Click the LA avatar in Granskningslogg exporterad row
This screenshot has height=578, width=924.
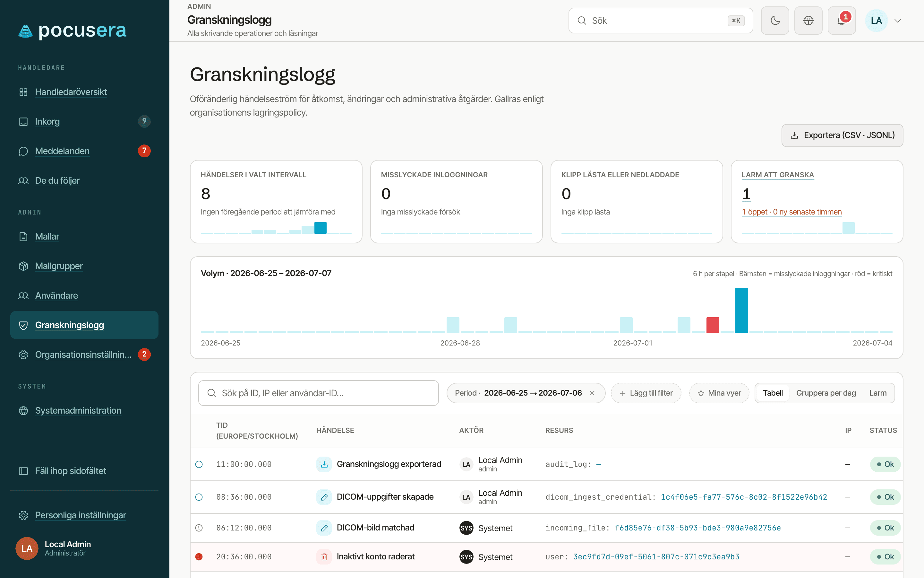pyautogui.click(x=466, y=464)
